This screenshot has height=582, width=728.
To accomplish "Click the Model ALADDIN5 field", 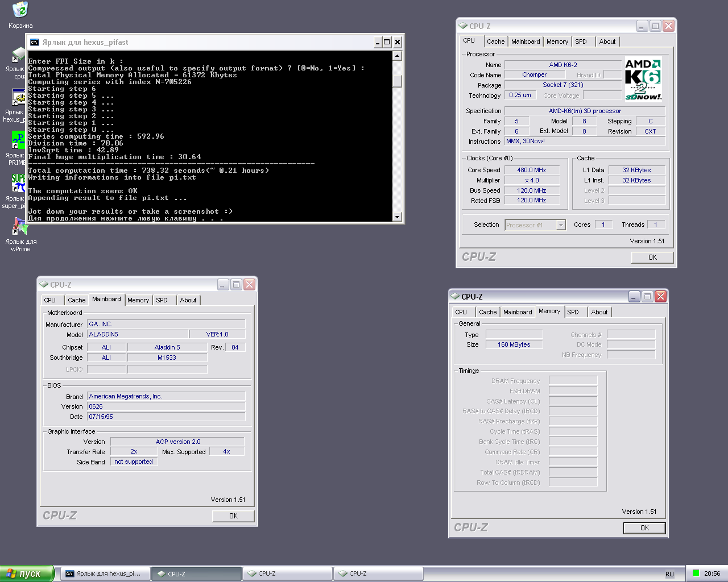I will pos(138,334).
